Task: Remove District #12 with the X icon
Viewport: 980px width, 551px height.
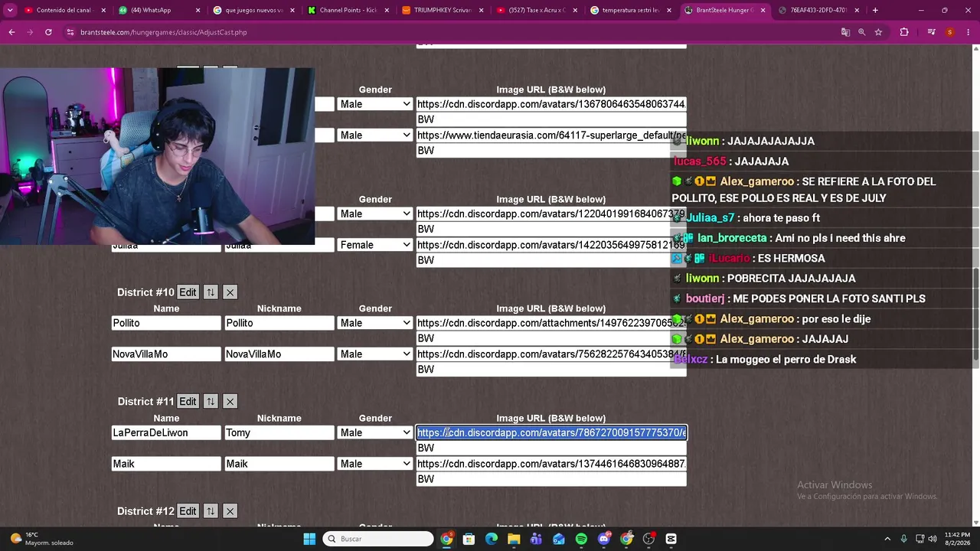Action: coord(230,511)
